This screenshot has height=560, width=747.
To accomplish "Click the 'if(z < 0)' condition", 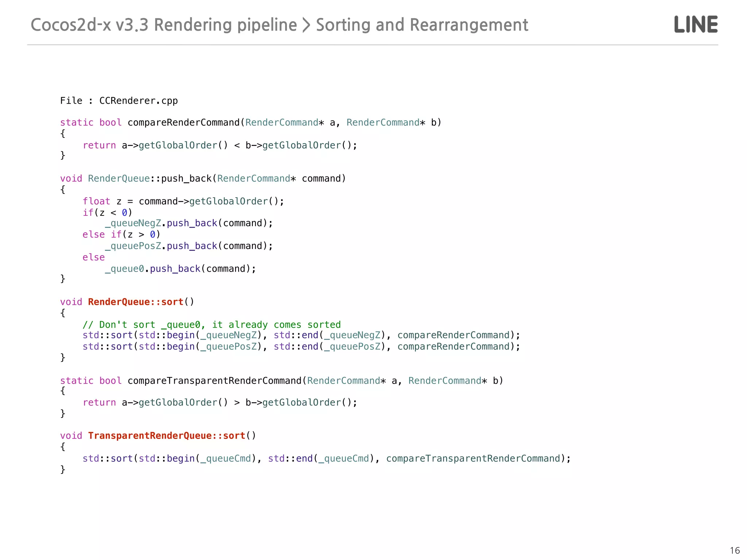I will (x=107, y=212).
